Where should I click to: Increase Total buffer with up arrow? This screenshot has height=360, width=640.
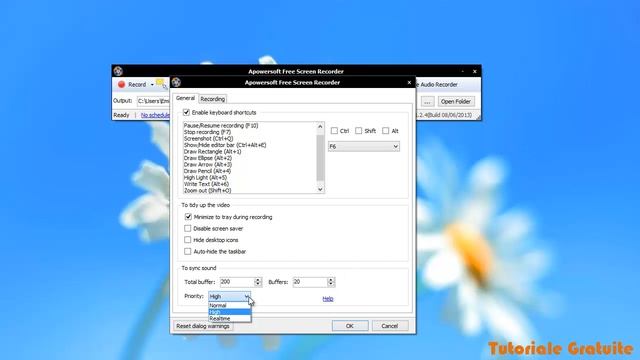click(x=258, y=280)
